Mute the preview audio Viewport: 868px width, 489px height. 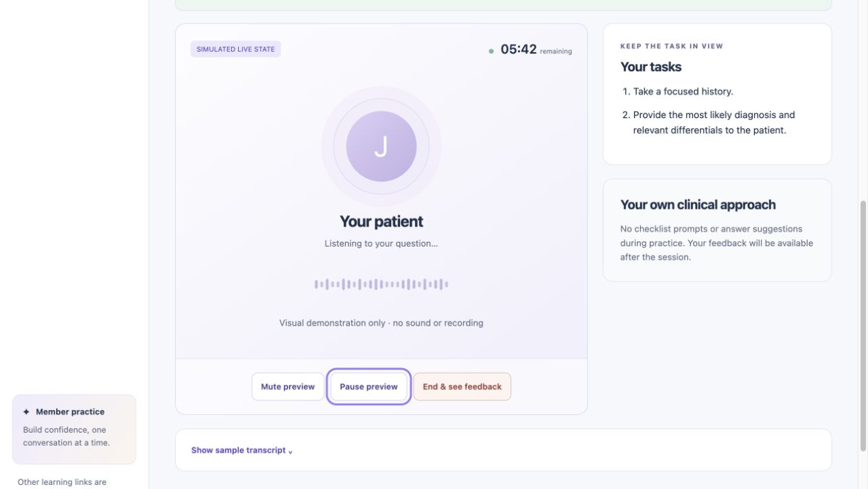[x=288, y=387]
